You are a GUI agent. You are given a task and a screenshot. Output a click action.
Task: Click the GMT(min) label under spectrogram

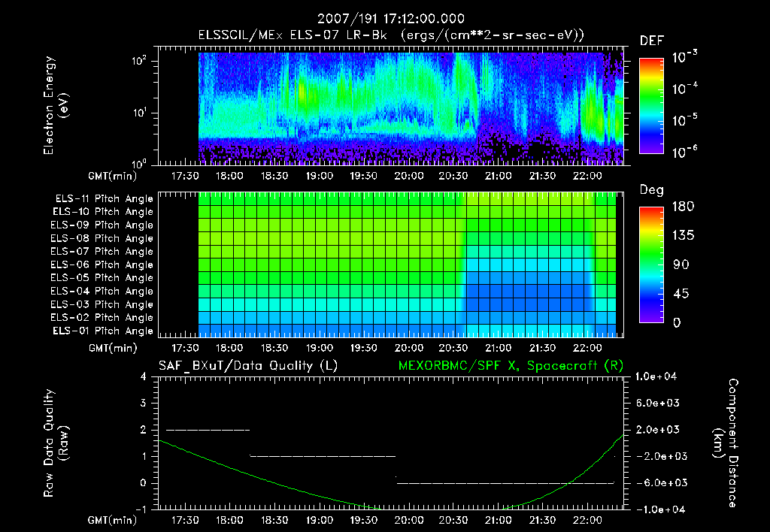point(113,176)
